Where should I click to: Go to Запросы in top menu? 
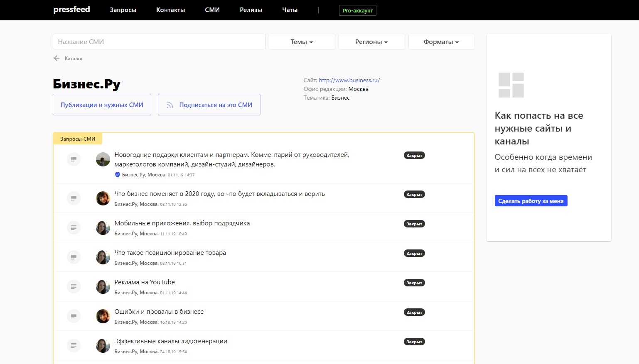click(x=123, y=10)
